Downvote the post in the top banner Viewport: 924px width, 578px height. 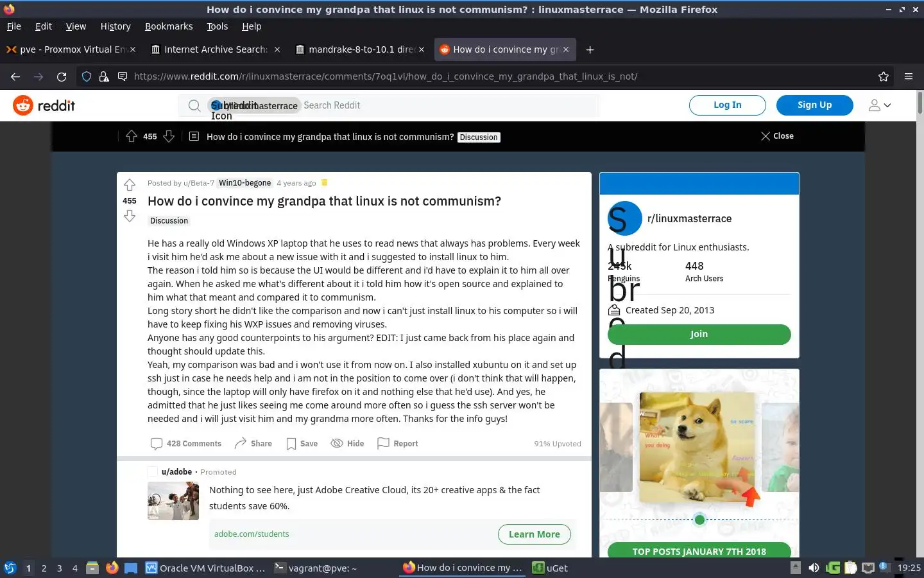point(169,136)
